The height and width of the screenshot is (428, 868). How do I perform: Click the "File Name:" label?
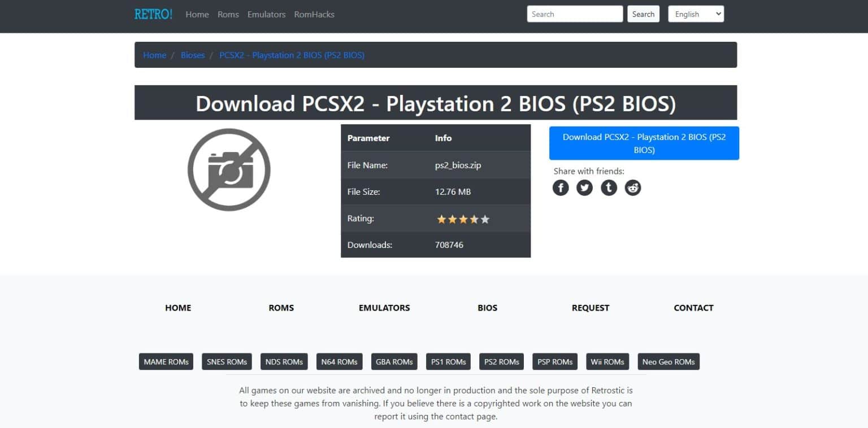click(367, 165)
